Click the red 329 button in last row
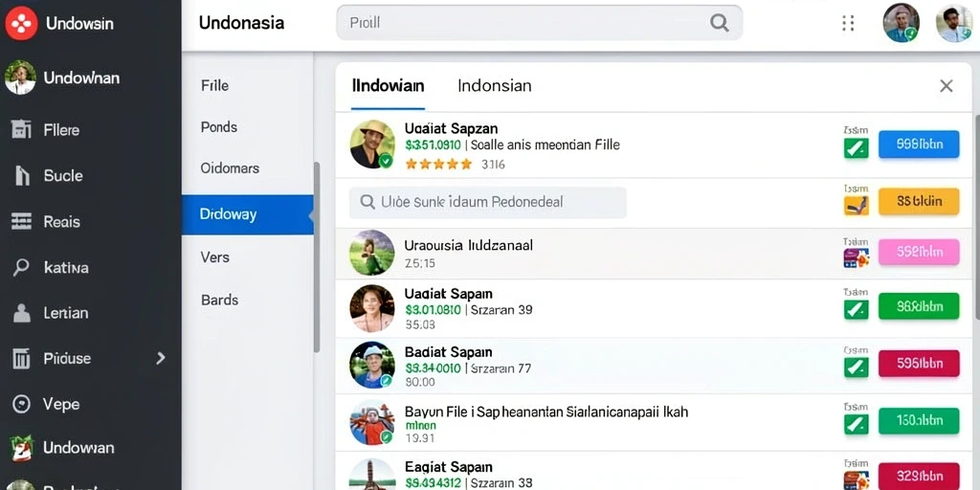This screenshot has height=490, width=980. [919, 477]
